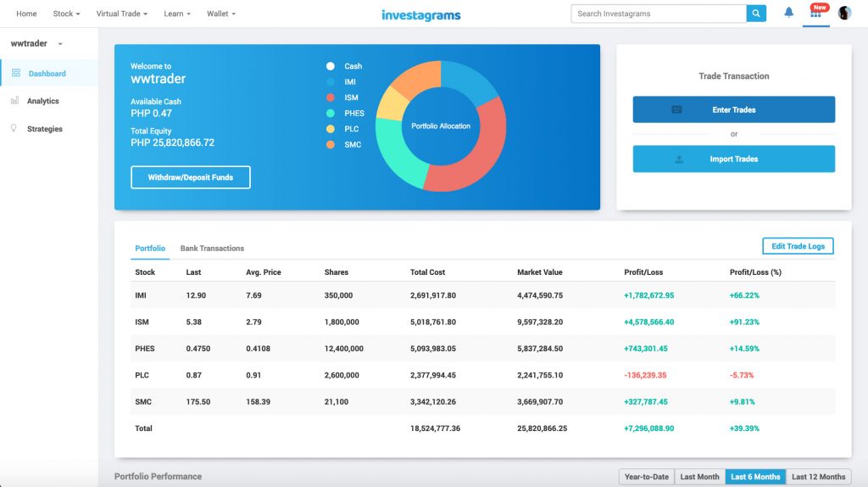Screen dimensions: 868x487
Task: Click the Strategies lightbulb icon
Action: click(x=14, y=129)
